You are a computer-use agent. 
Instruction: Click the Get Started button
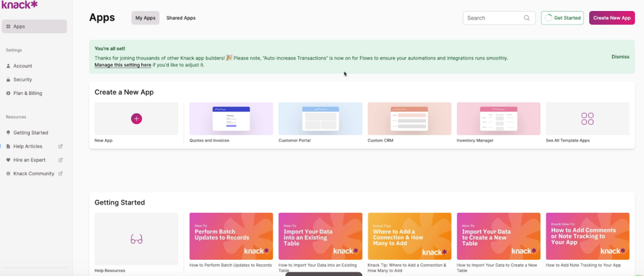coord(562,18)
